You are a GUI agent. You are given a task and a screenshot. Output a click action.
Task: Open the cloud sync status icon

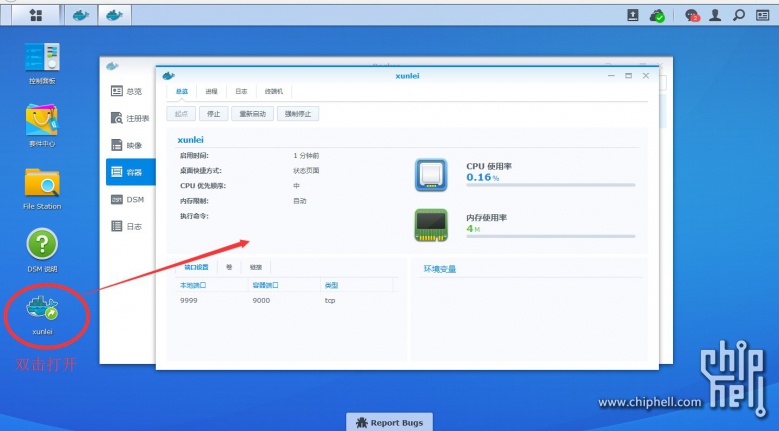coord(657,15)
